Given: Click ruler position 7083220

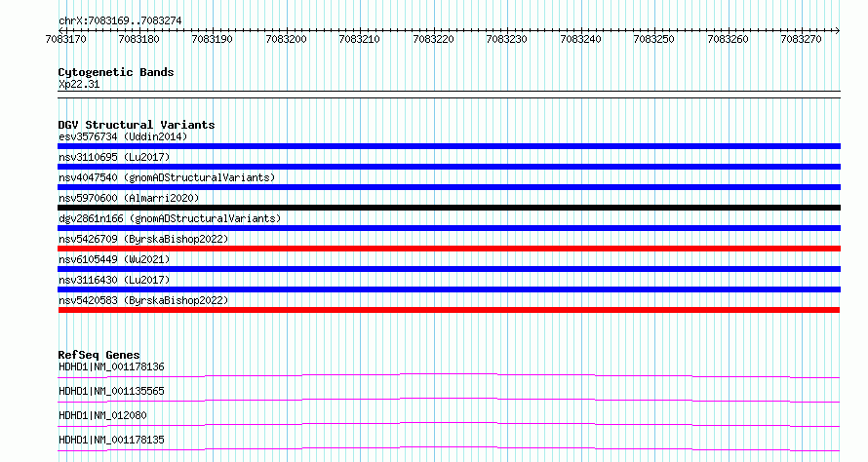Looking at the screenshot, I should (x=433, y=39).
